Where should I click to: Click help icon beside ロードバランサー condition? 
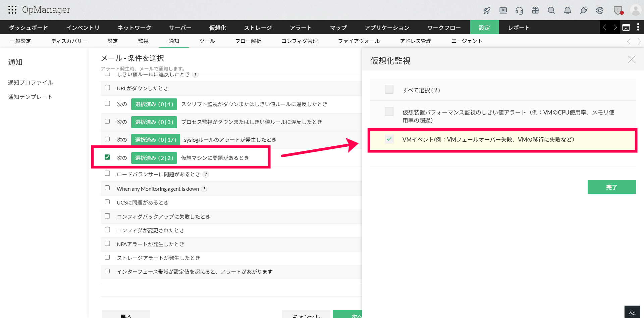point(206,174)
